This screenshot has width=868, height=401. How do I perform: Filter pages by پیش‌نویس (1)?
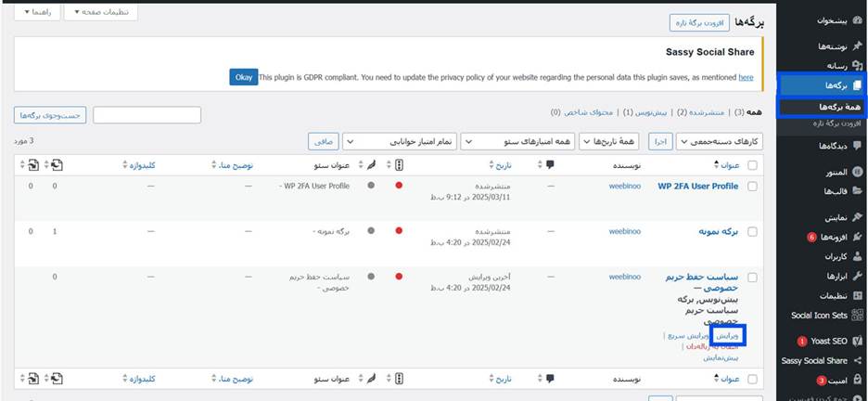pos(644,112)
